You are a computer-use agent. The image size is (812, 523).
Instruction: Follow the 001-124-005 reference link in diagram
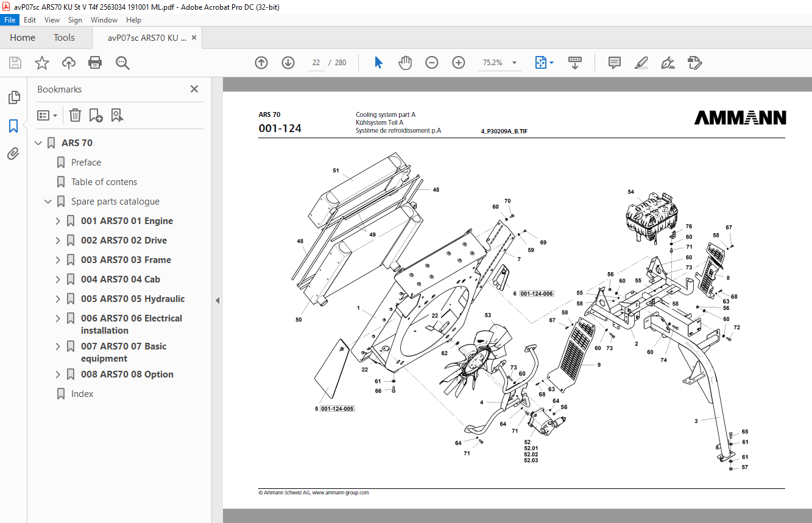pyautogui.click(x=337, y=409)
